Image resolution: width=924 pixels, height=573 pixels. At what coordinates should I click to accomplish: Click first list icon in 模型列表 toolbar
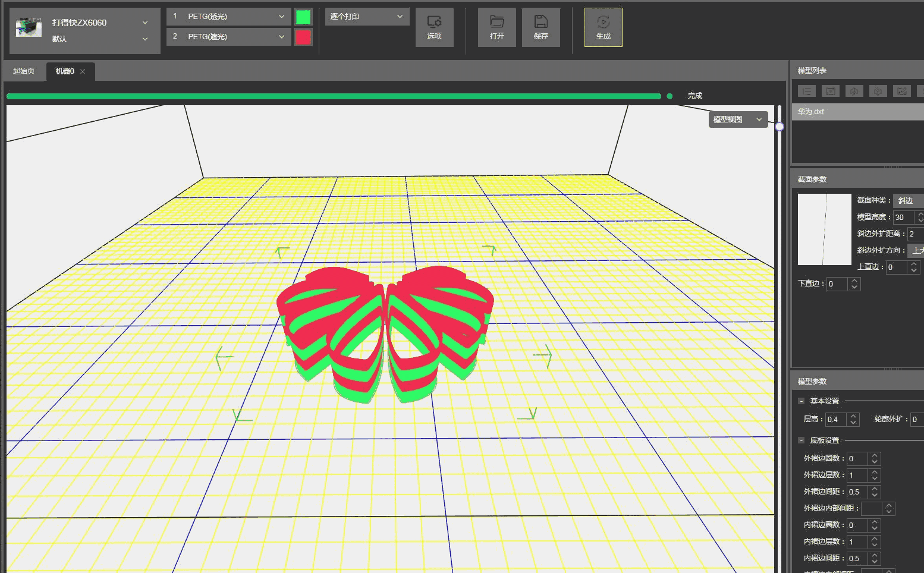tap(807, 91)
